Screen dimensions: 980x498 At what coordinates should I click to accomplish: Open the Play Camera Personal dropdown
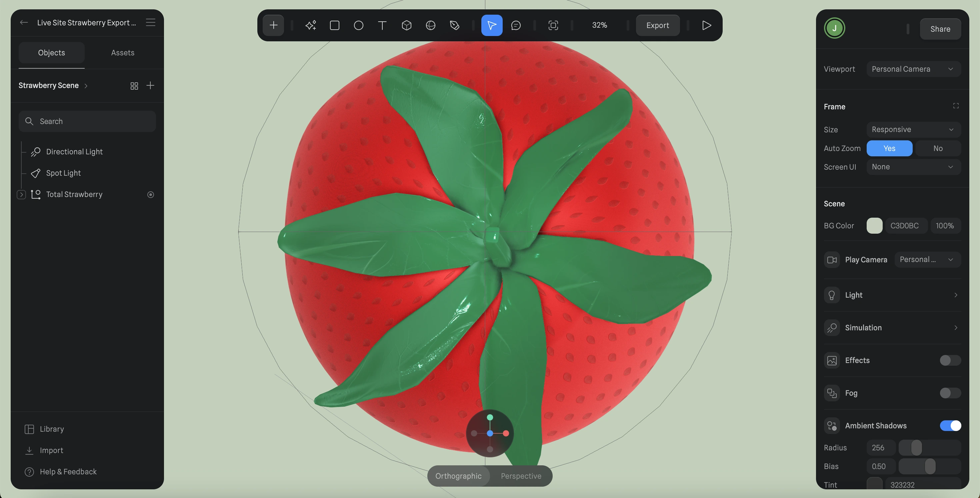927,259
